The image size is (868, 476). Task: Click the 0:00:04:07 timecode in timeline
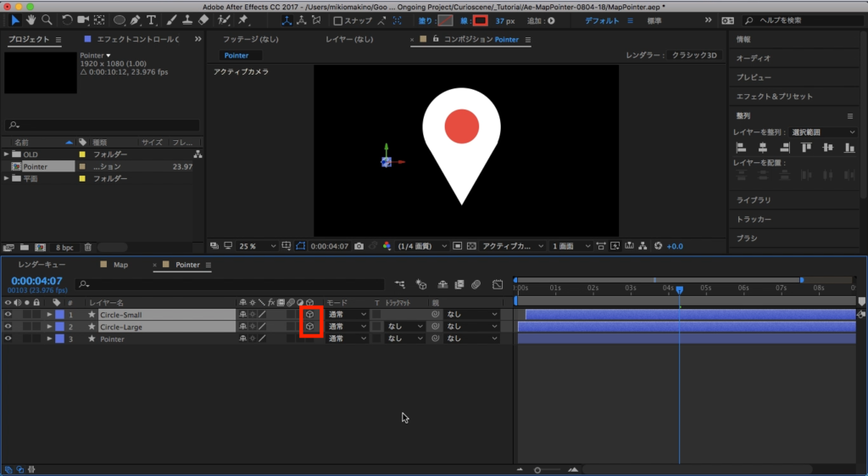(x=36, y=280)
